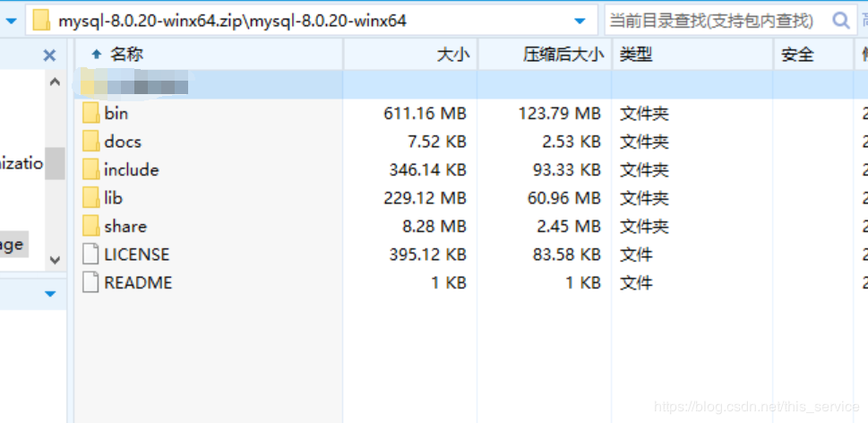Click the lib folder icon
The image size is (868, 423).
click(90, 198)
